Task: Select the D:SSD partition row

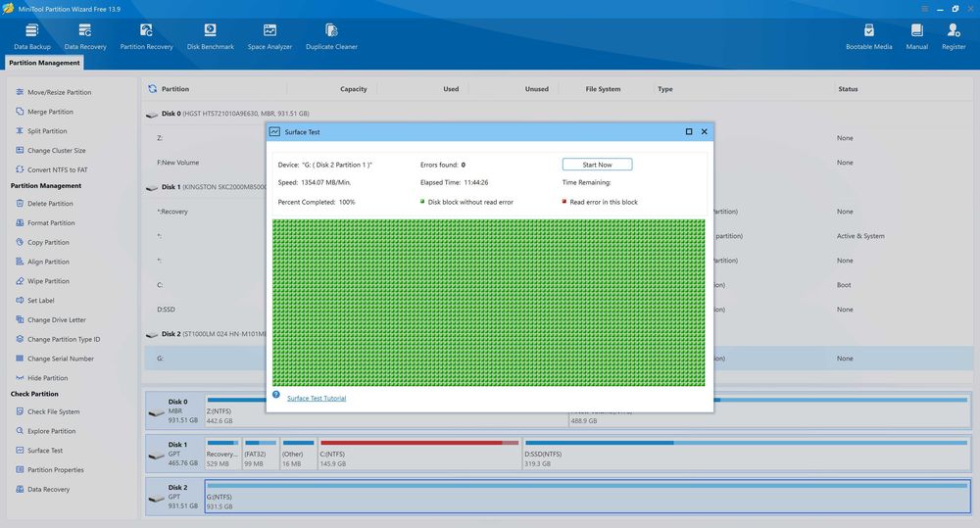Action: [x=206, y=309]
